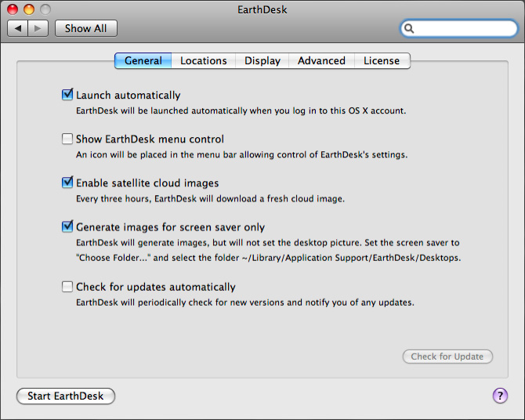
Task: Click the EarthDesk window title
Action: click(x=262, y=9)
